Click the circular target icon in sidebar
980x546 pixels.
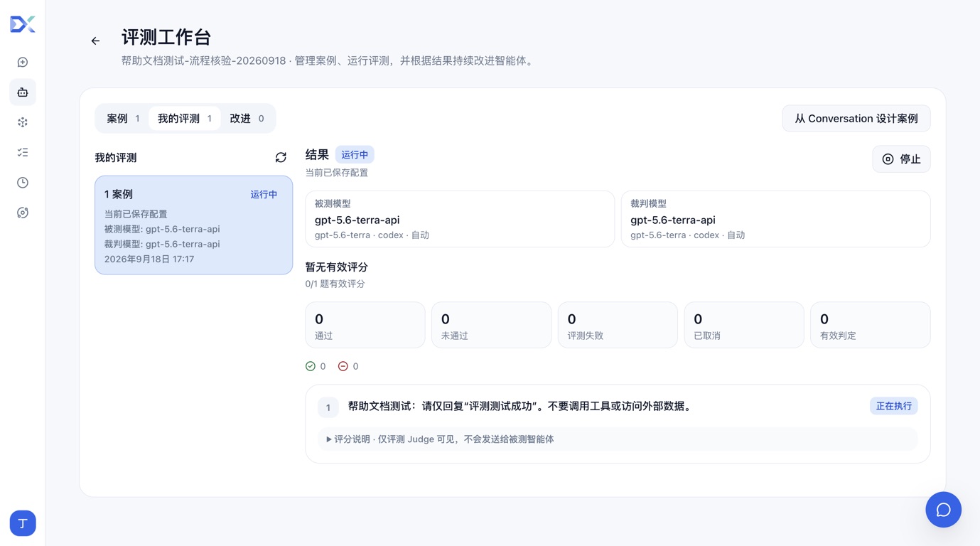[23, 213]
